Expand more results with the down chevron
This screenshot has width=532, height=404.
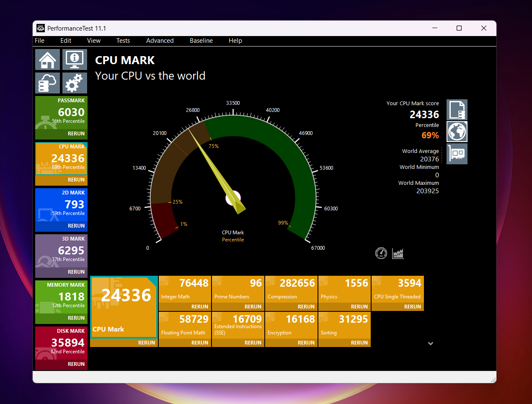click(x=430, y=343)
